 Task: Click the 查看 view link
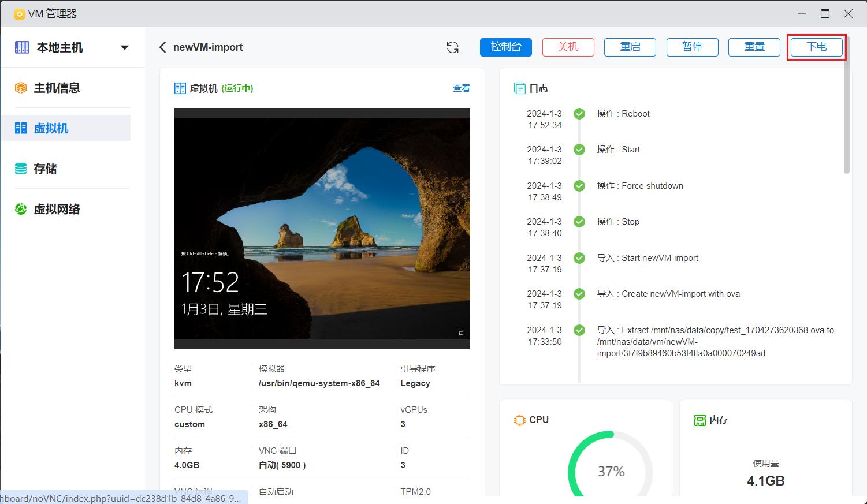[462, 88]
